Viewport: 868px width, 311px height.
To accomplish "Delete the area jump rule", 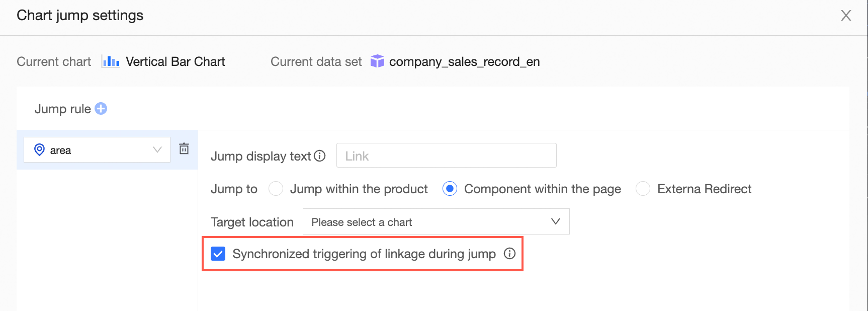I will click(184, 148).
